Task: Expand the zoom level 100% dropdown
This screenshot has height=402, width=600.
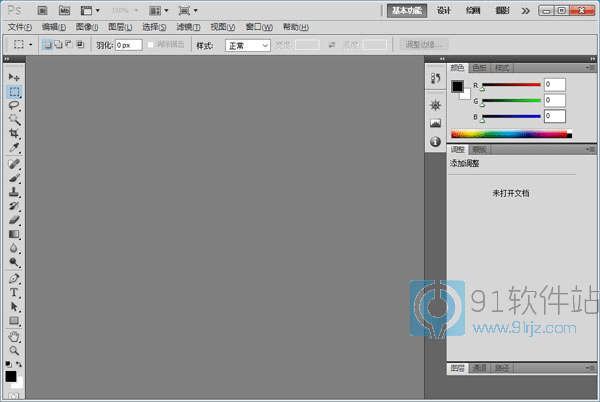Action: click(124, 10)
